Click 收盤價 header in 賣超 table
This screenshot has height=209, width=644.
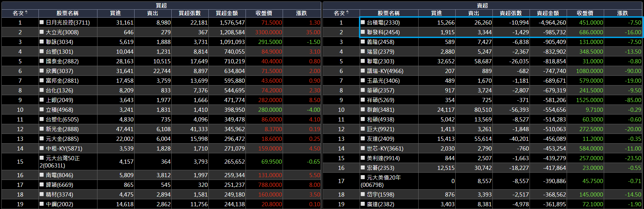[585, 13]
